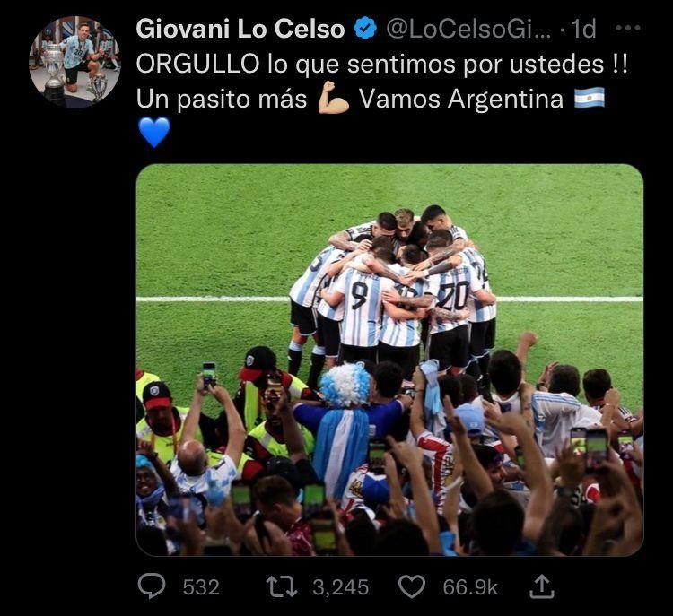This screenshot has height=616, width=673.
Task: Click the tweet text starting with ORGULLO
Action: tap(382, 82)
